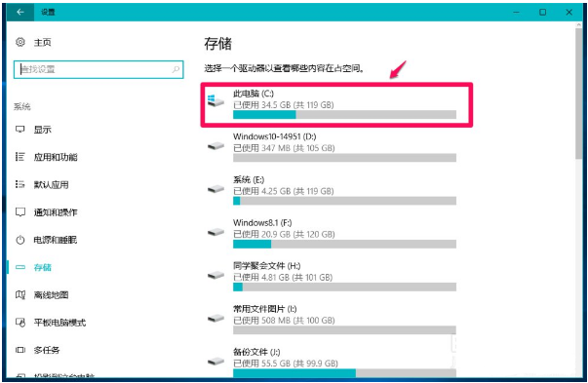
Task: Click the E: drive icon
Action: tap(216, 189)
